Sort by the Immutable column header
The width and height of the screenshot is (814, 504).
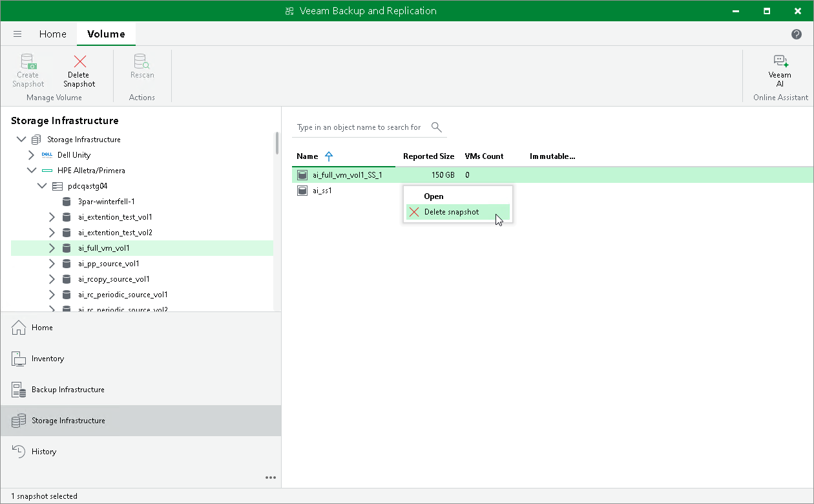click(552, 156)
